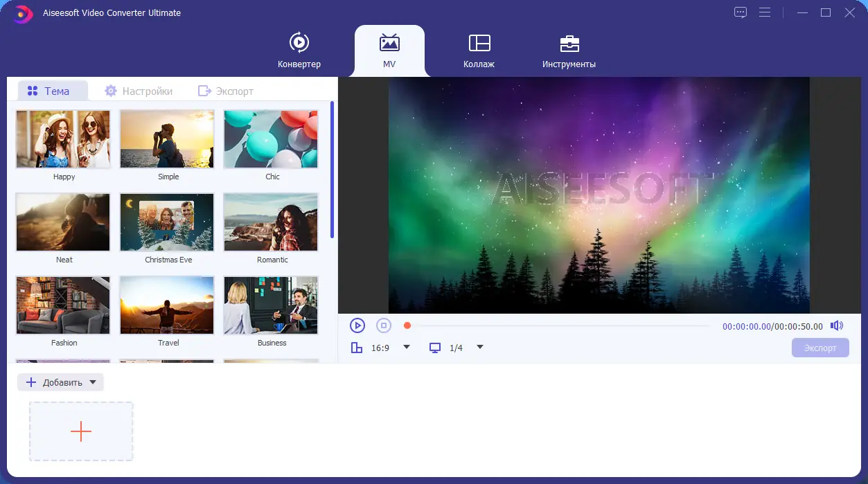Open the hamburger menu in title bar
Viewport: 868px width, 484px height.
pyautogui.click(x=765, y=12)
